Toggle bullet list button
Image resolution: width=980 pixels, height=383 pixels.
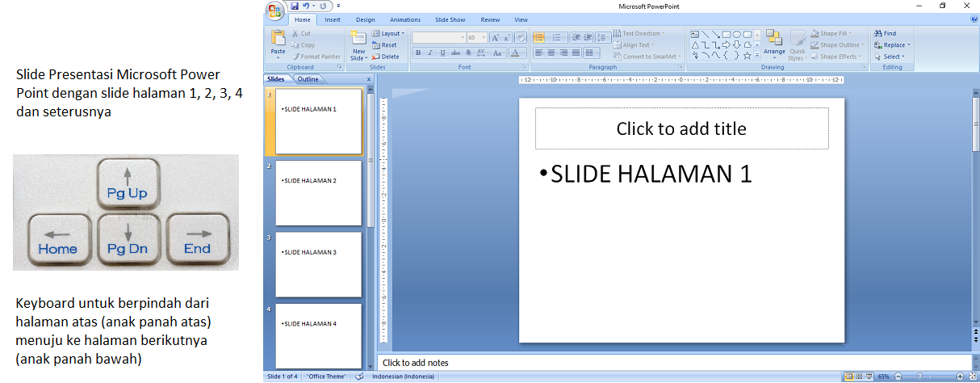(x=538, y=37)
